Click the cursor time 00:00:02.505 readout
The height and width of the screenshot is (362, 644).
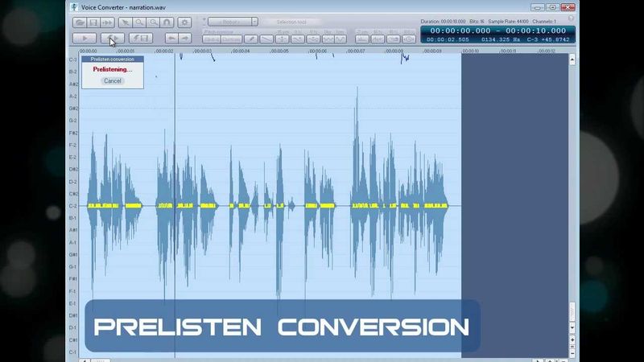(x=448, y=39)
